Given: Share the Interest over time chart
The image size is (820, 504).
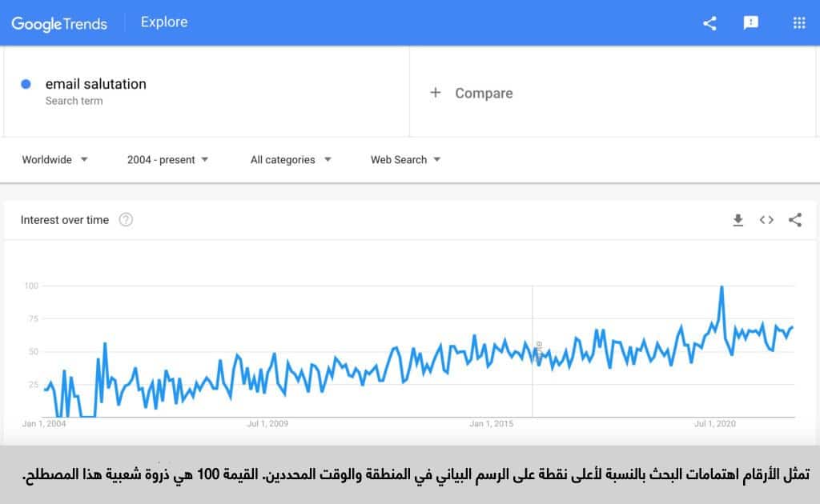Looking at the screenshot, I should [x=794, y=220].
